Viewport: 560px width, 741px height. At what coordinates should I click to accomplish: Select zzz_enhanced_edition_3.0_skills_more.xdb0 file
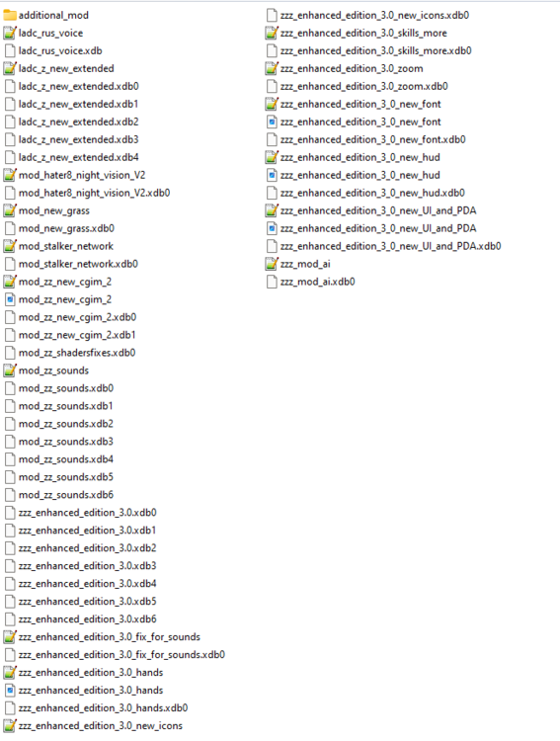coord(369,51)
